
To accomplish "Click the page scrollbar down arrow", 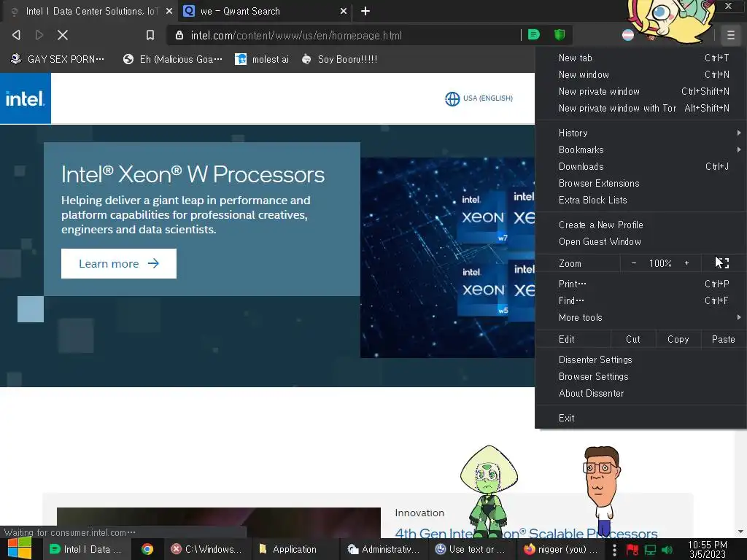I will pyautogui.click(x=740, y=532).
